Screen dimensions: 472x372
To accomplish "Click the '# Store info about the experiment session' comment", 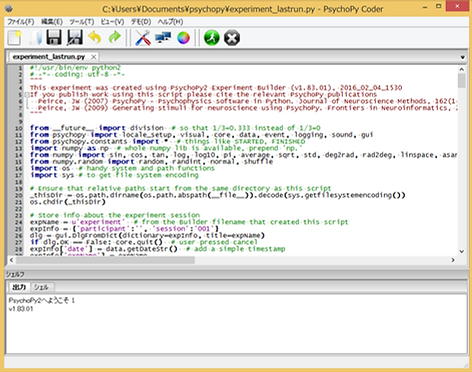I will point(115,215).
